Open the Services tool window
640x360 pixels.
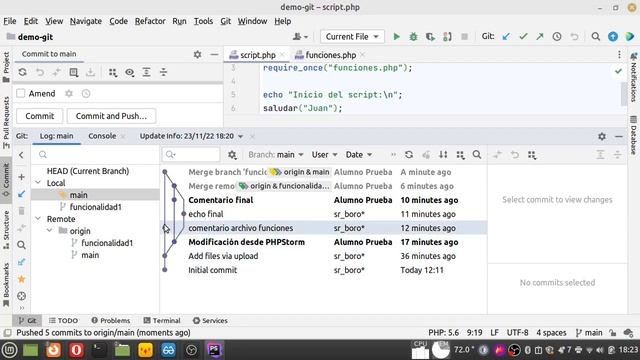(210, 320)
